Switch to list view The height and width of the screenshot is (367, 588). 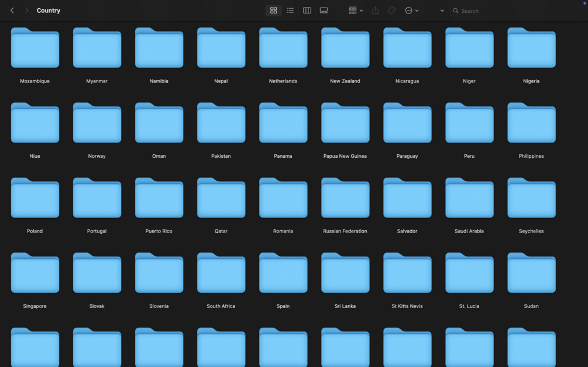tap(290, 11)
